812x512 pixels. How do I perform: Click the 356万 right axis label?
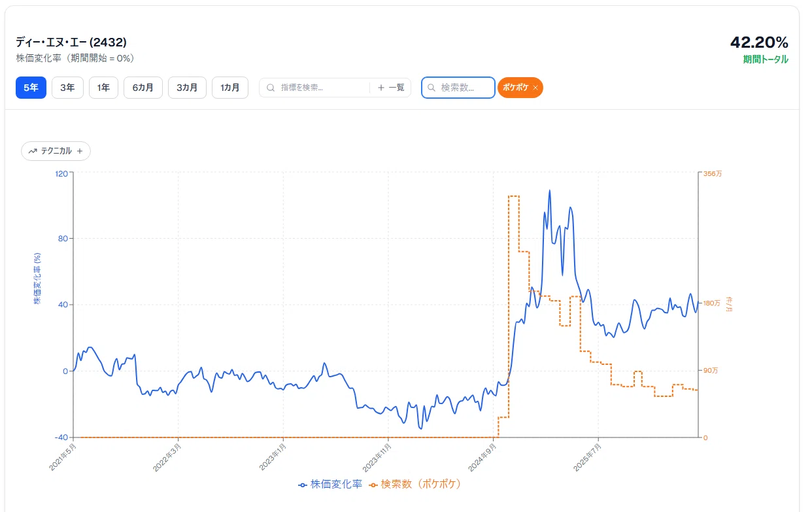[714, 174]
